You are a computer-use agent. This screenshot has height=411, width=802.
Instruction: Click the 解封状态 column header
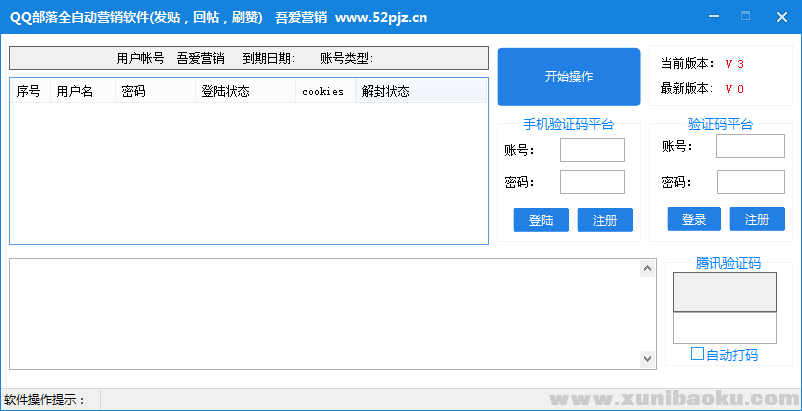(x=420, y=91)
